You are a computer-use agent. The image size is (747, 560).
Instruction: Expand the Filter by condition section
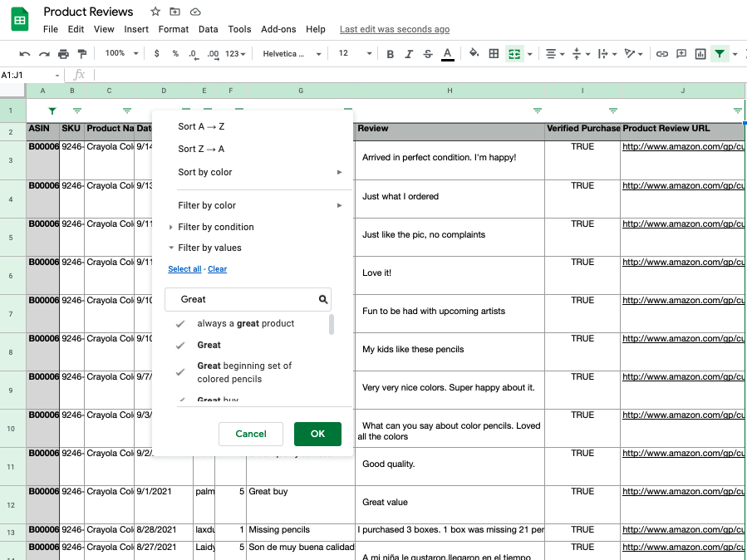pos(215,227)
